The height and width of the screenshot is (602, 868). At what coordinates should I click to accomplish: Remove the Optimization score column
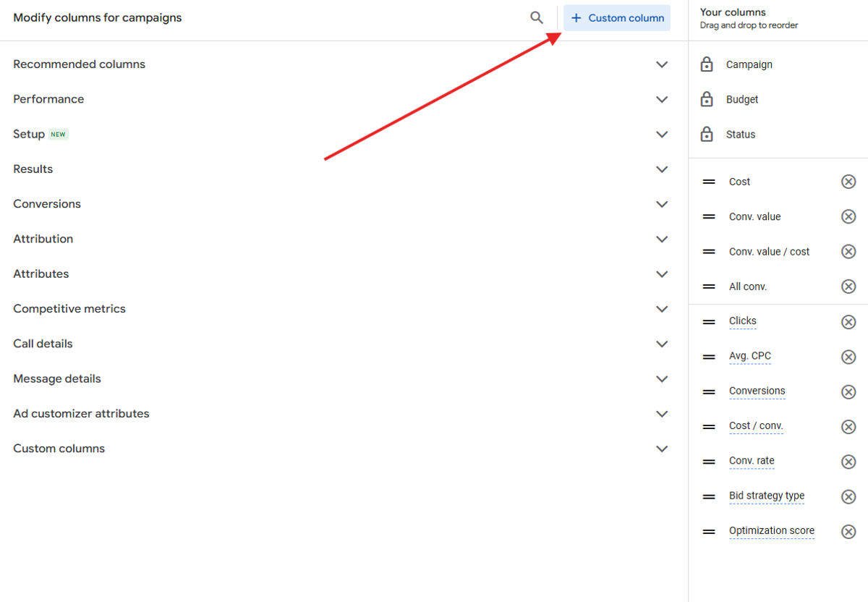(x=848, y=531)
